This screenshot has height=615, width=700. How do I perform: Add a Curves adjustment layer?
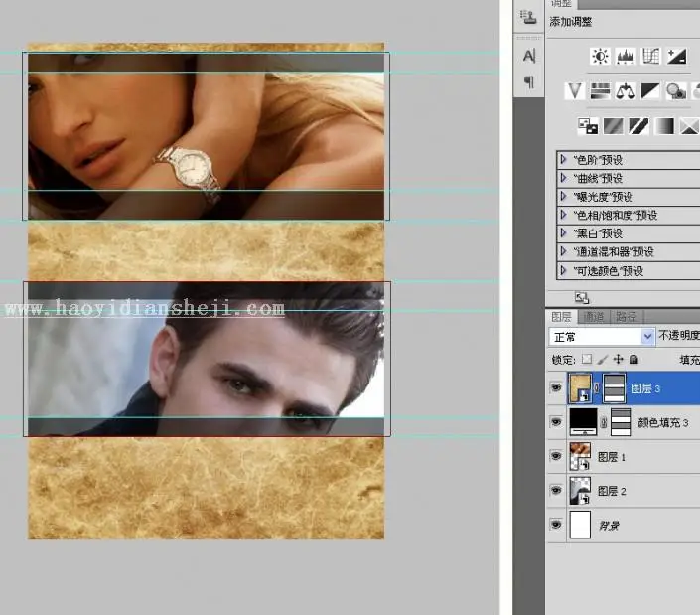651,57
